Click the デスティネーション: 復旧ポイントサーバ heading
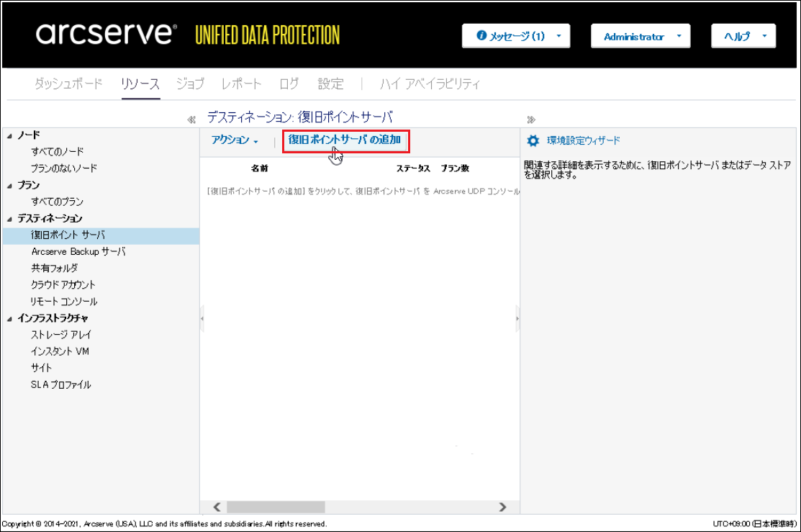801x532 pixels. click(x=300, y=117)
